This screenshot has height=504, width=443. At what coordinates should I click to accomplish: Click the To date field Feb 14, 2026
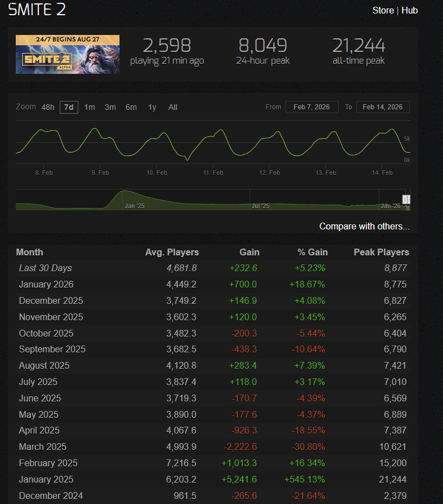tap(383, 107)
